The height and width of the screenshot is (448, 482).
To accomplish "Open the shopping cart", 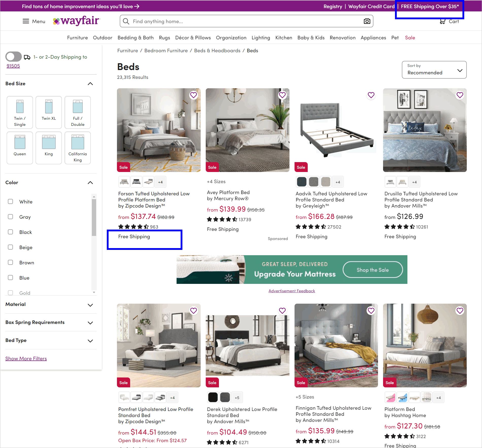I will point(449,21).
